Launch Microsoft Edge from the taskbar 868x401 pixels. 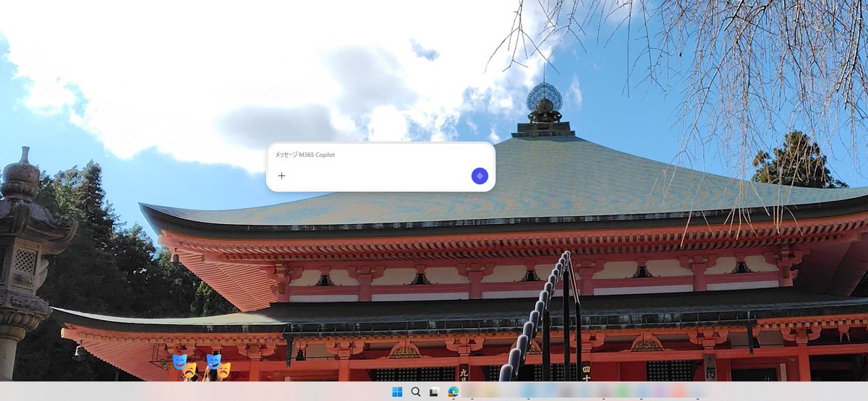click(x=454, y=392)
